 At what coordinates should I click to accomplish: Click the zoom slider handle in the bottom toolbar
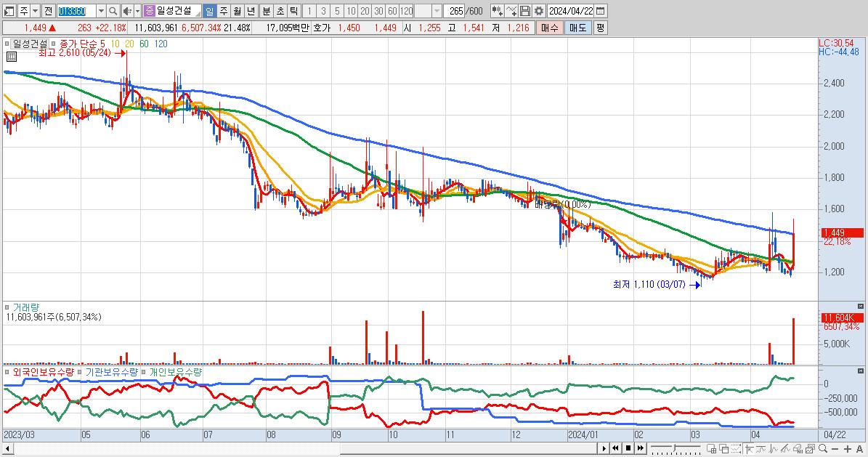pos(675,448)
